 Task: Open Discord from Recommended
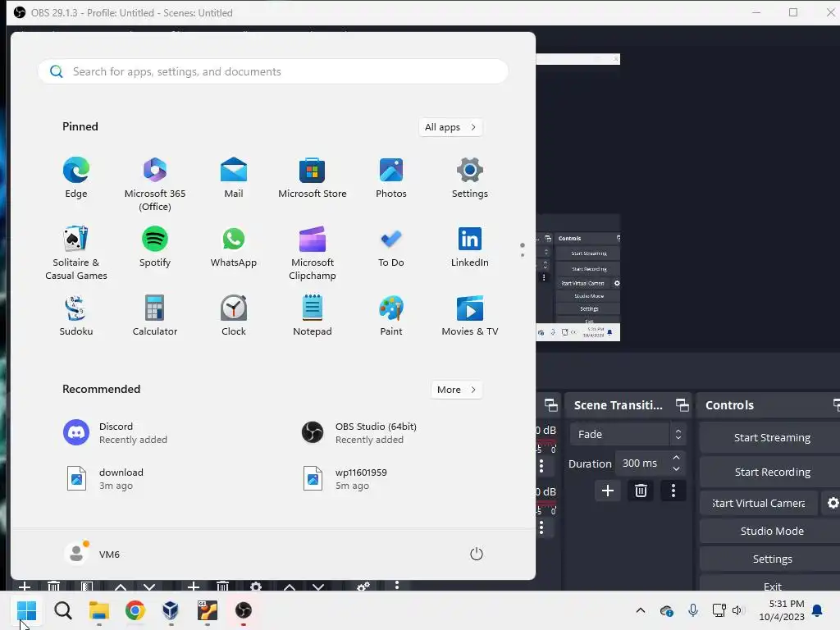[x=116, y=433]
